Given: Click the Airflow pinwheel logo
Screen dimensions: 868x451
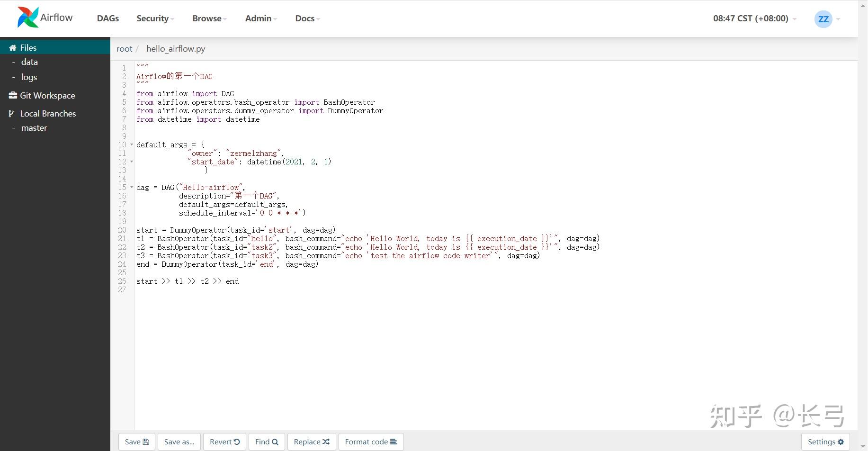Looking at the screenshot, I should [28, 17].
